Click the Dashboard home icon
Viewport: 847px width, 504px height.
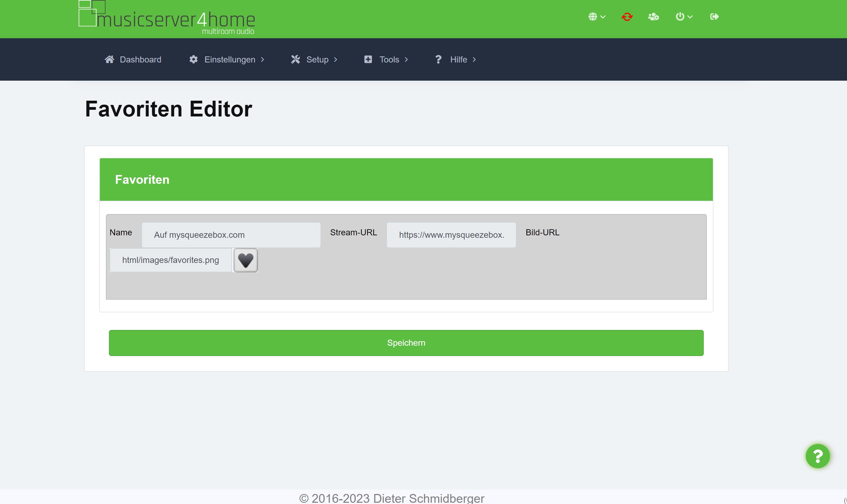pyautogui.click(x=109, y=59)
